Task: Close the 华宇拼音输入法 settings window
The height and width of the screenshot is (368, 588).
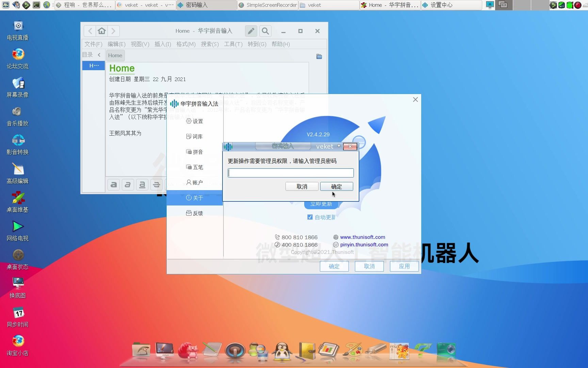Action: (x=415, y=99)
